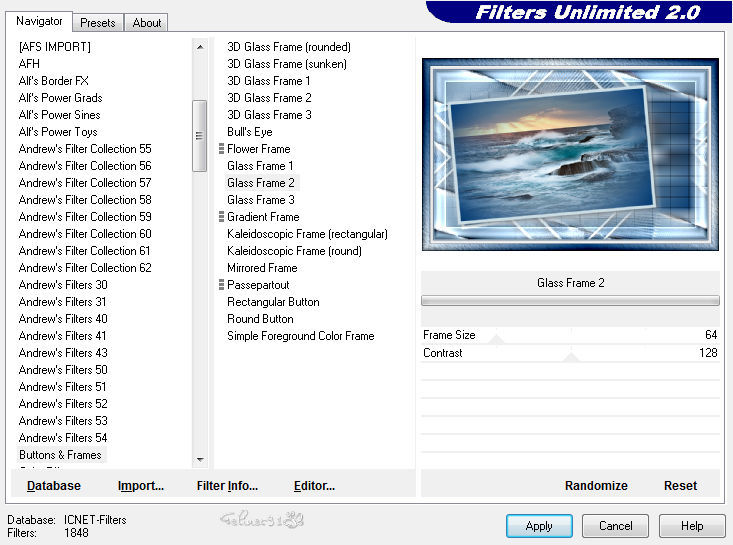Click the icon beside Gradient Frame

[x=221, y=217]
